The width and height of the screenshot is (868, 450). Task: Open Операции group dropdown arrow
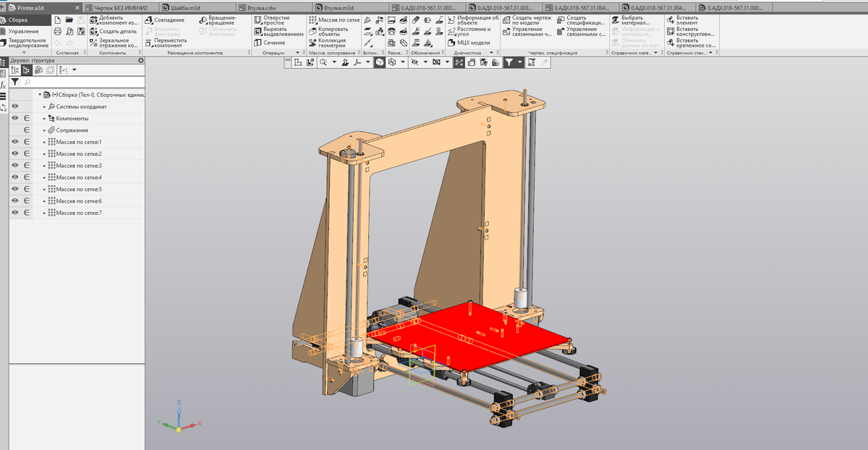tap(297, 54)
